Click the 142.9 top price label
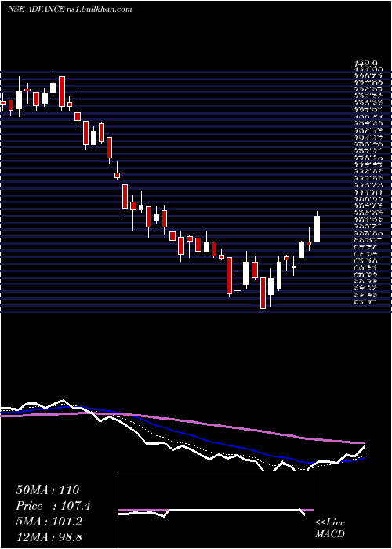 (x=366, y=64)
